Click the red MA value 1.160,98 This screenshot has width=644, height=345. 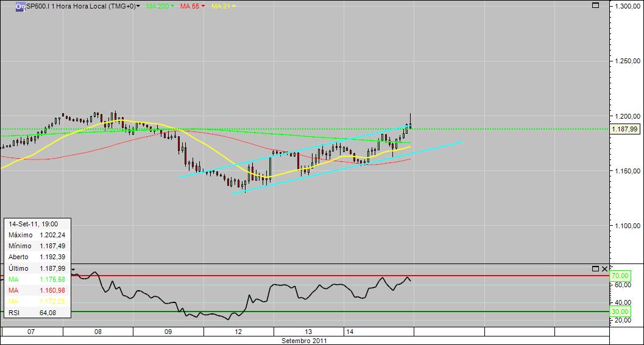pos(52,290)
